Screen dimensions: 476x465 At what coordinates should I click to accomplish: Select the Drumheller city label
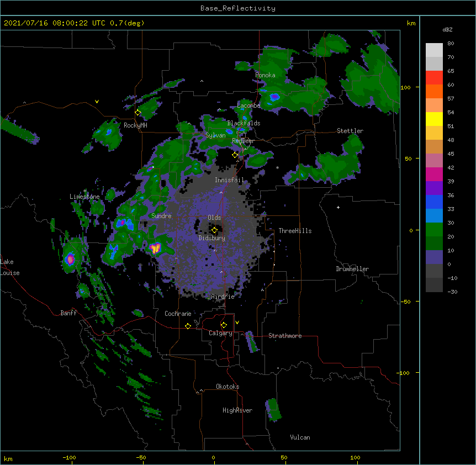tap(352, 269)
